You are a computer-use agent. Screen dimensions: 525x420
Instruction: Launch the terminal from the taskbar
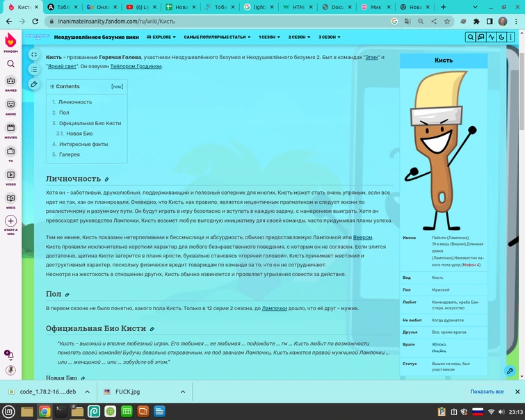60,411
